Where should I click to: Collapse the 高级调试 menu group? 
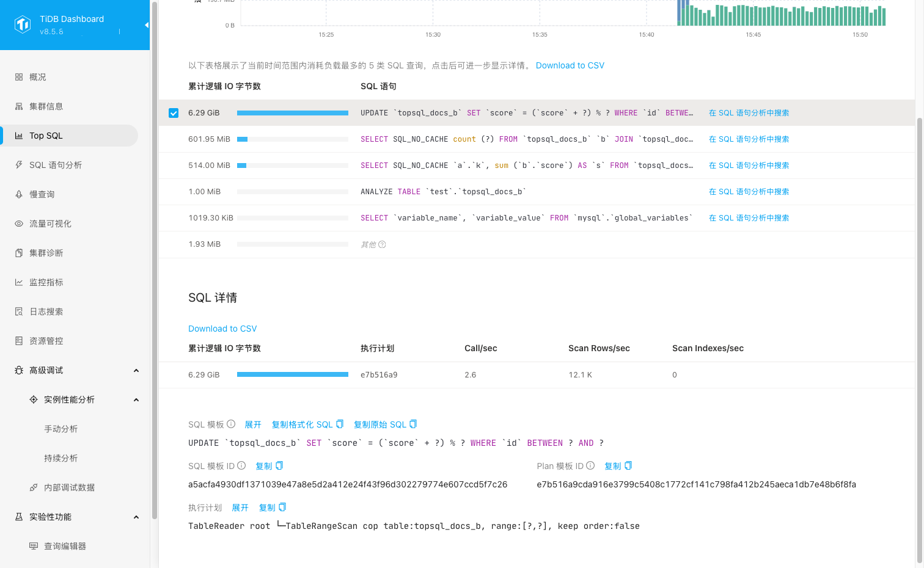pyautogui.click(x=136, y=371)
